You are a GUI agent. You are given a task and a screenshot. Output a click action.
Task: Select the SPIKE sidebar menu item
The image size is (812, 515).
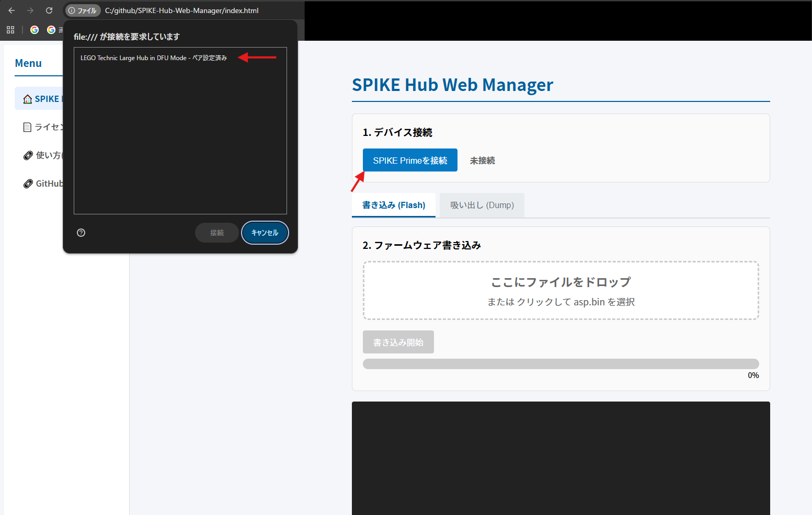point(39,99)
